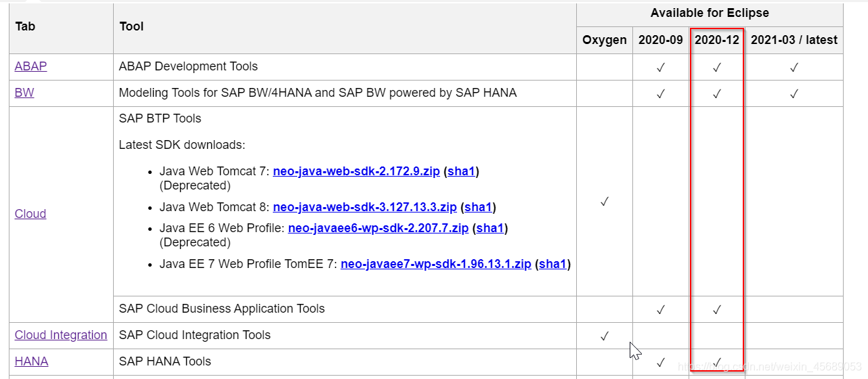Click Cloud Business Application checkmark under 2020-09

point(661,309)
